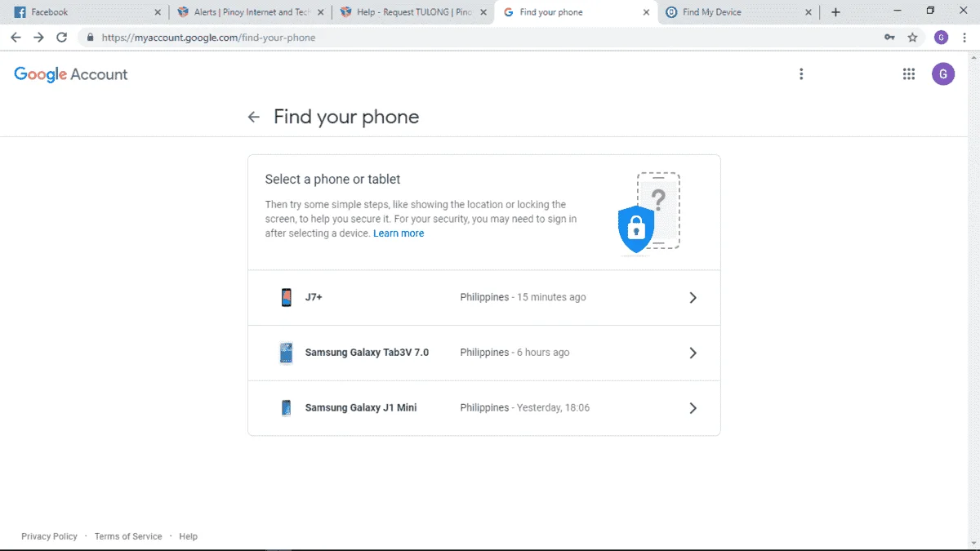Select the Samsung Galaxy J1 Mini name
Viewport: 980px width, 551px height.
click(x=361, y=407)
